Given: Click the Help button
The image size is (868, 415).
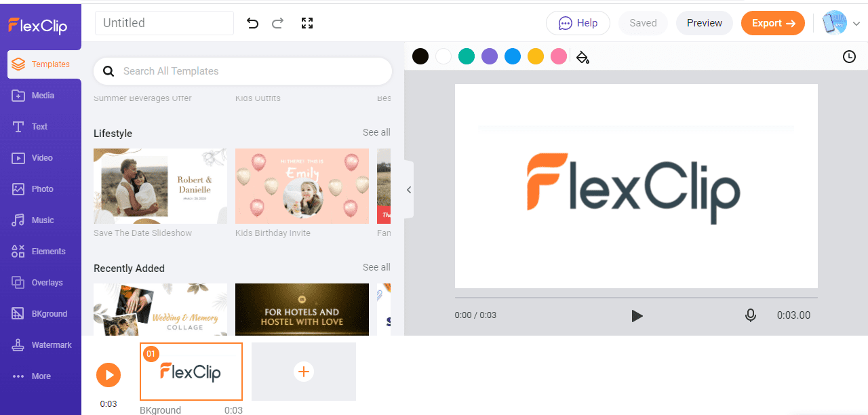Looking at the screenshot, I should click(x=578, y=23).
